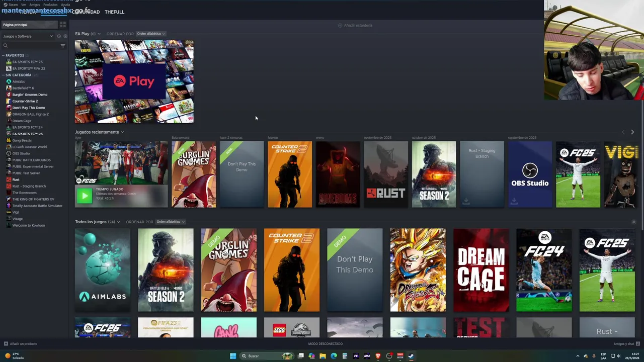The image size is (644, 362).
Task: Select EA SPORTS FC 26 in sidebar
Action: point(27,134)
